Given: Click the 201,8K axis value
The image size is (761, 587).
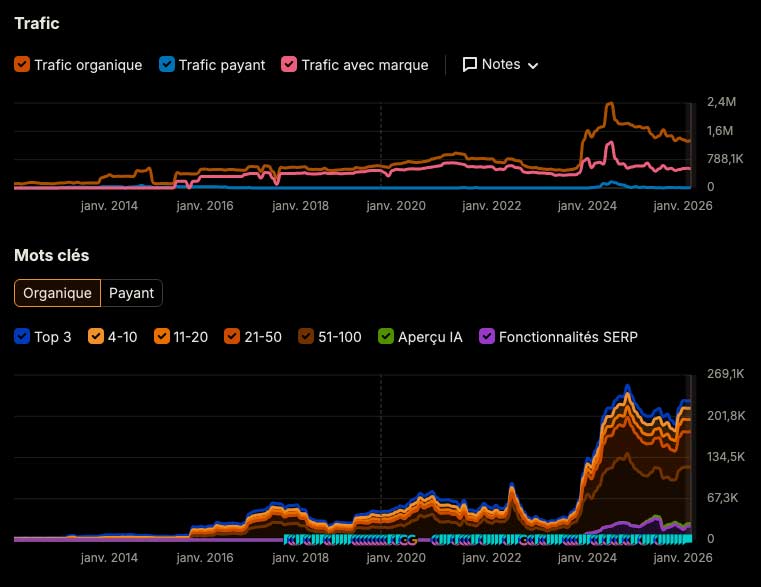Looking at the screenshot, I should click(x=726, y=416).
